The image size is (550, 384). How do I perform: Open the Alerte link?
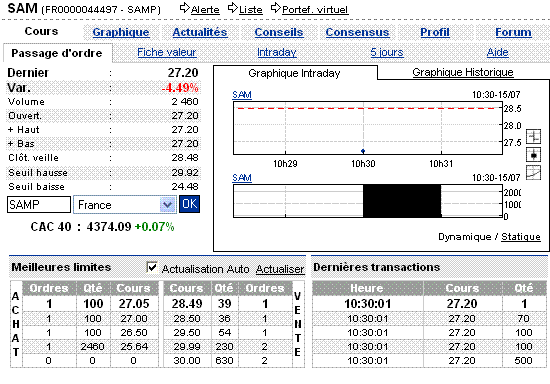(205, 10)
